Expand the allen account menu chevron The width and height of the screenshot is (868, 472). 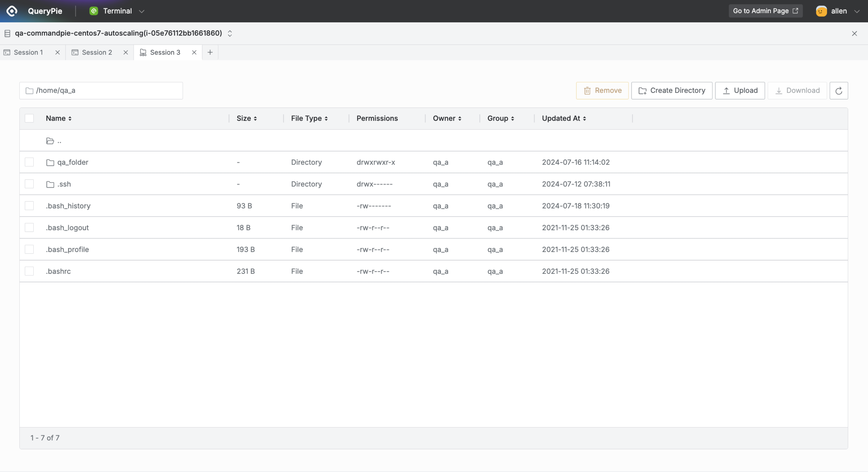pyautogui.click(x=857, y=11)
